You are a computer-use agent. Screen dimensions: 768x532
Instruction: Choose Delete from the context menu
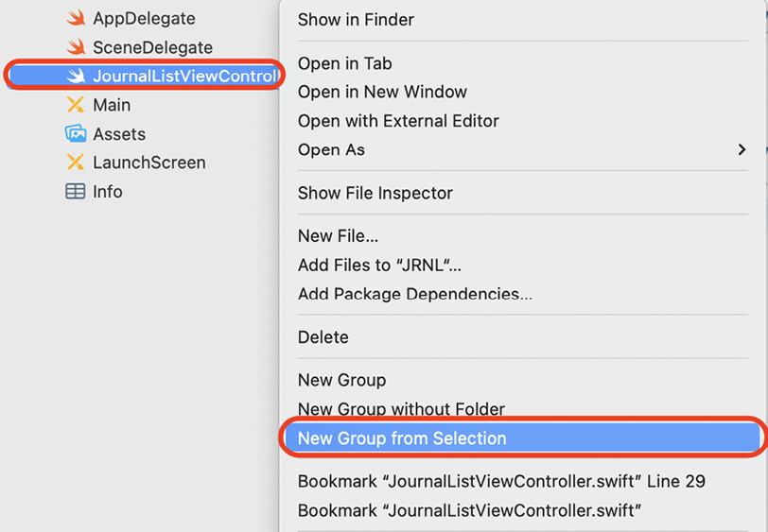click(323, 337)
